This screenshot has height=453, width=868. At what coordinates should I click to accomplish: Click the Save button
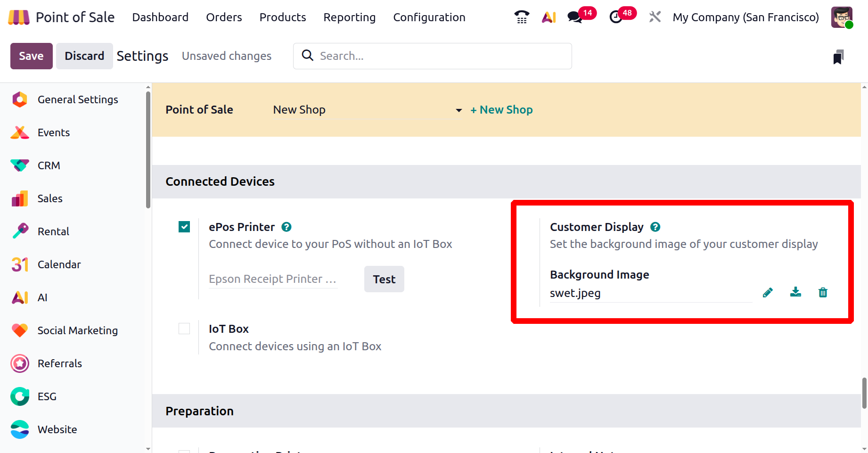point(31,56)
